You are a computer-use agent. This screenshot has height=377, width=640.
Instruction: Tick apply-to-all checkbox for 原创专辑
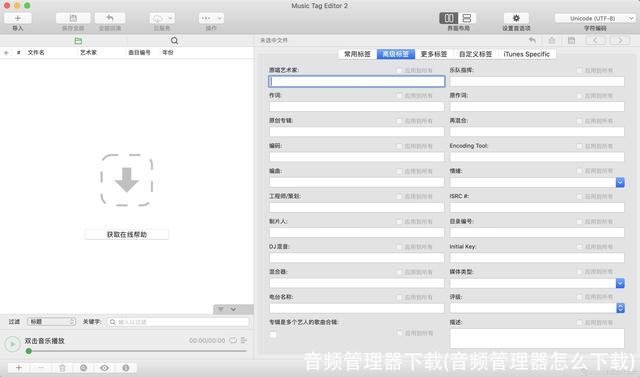(x=399, y=121)
